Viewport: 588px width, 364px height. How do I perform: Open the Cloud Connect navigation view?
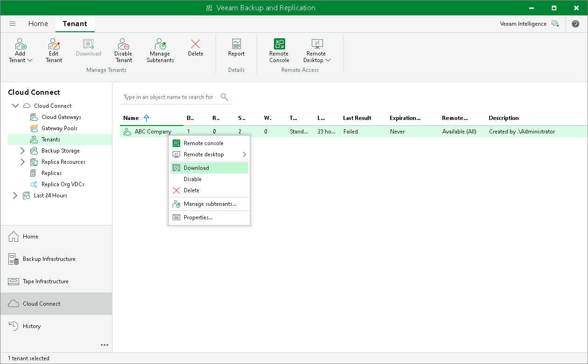click(56, 304)
